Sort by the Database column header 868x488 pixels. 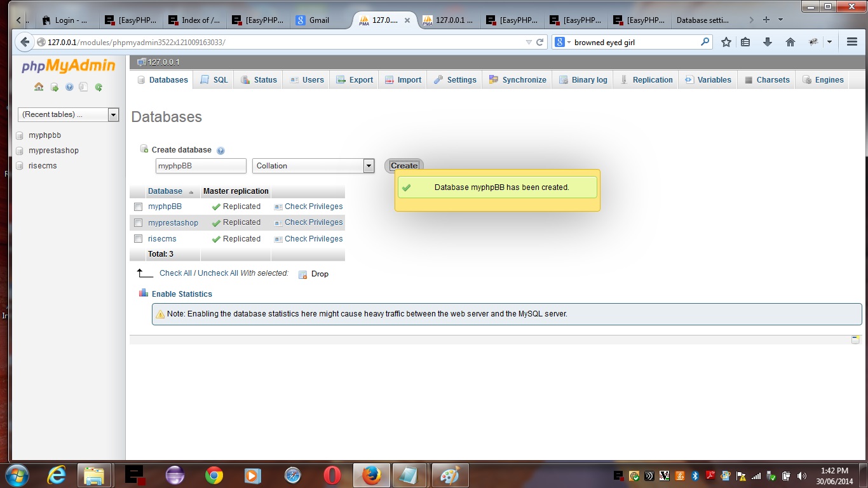pyautogui.click(x=165, y=191)
